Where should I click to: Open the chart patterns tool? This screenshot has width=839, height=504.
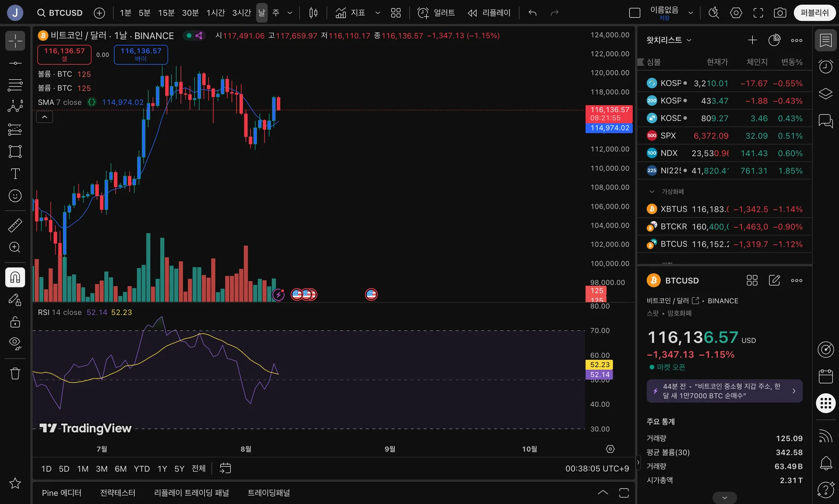(x=15, y=107)
